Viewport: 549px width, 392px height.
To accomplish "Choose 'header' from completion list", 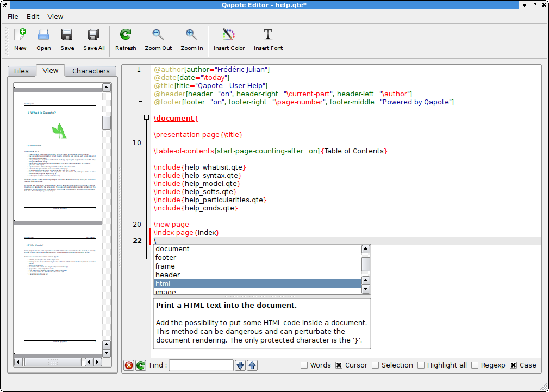I will coord(257,275).
